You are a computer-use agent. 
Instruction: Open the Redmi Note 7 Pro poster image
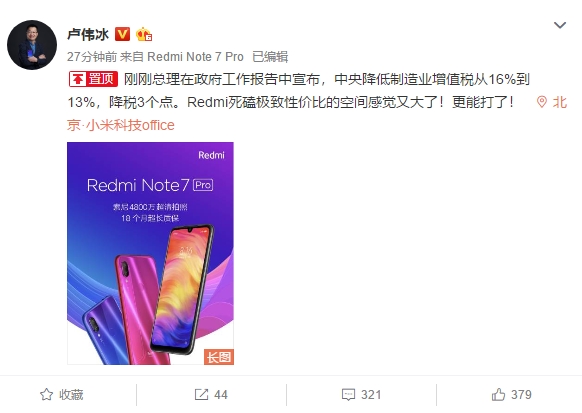click(x=150, y=253)
